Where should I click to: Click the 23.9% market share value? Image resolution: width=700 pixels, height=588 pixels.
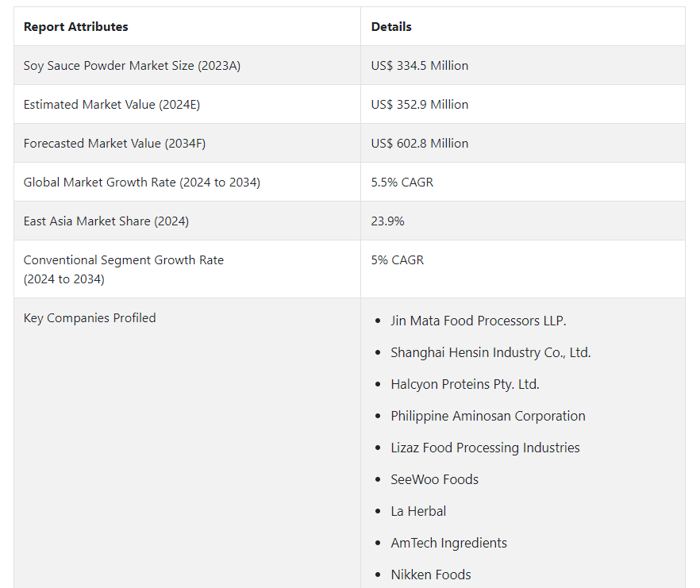[x=387, y=221]
